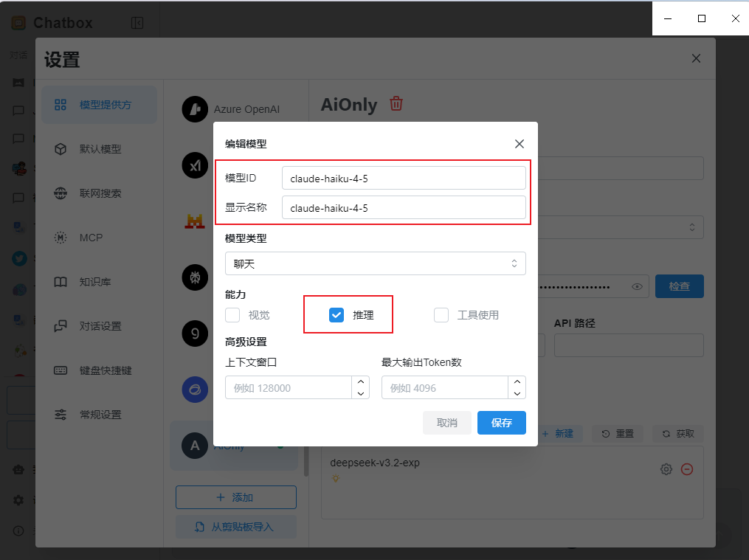Enable the 视觉 capability checkbox
749x560 pixels.
point(232,315)
